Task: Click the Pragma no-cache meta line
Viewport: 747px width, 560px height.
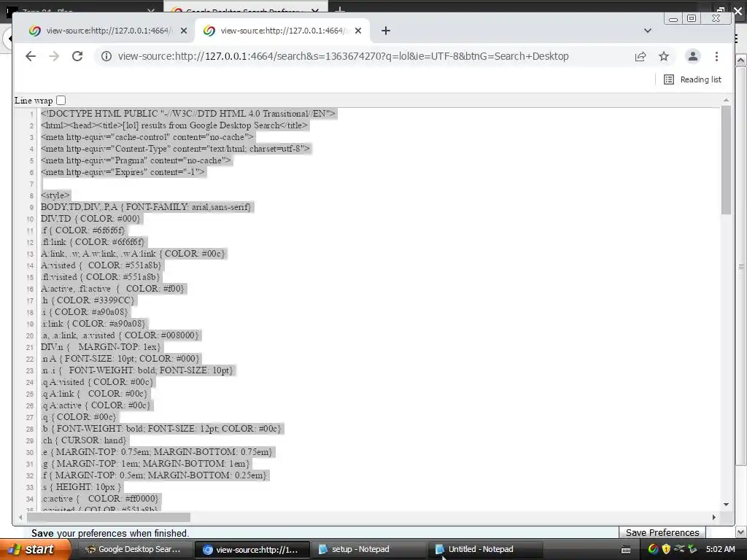Action: [x=136, y=160]
